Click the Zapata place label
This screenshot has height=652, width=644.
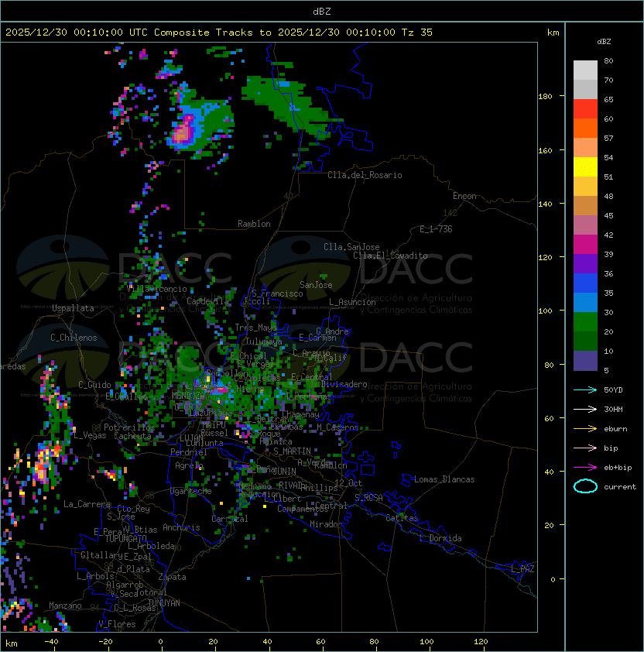[172, 577]
